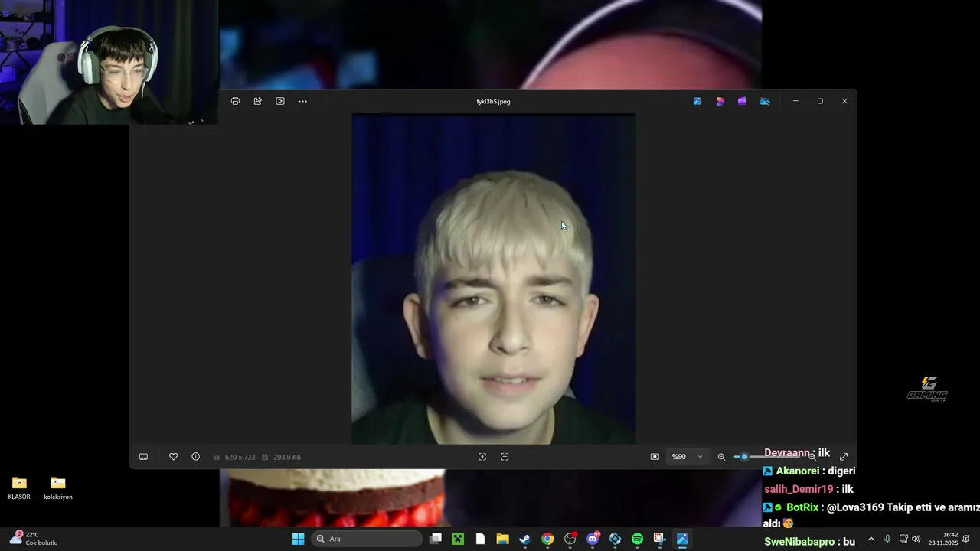Click the full screen arrows icon
The height and width of the screenshot is (551, 980).
pyautogui.click(x=844, y=457)
